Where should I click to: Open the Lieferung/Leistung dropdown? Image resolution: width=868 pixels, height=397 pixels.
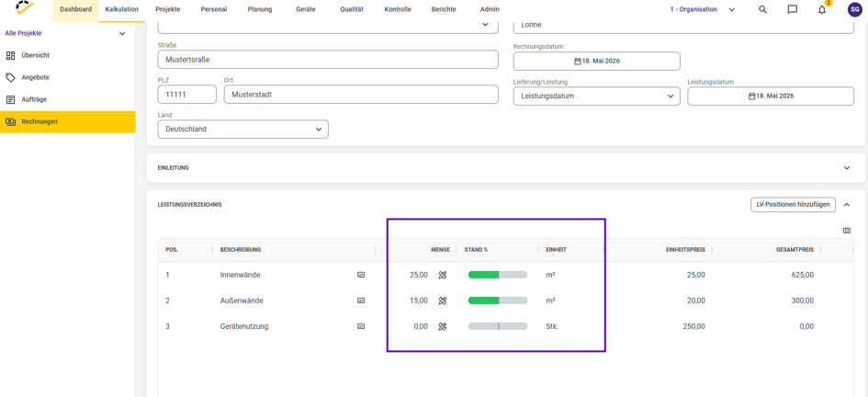597,96
